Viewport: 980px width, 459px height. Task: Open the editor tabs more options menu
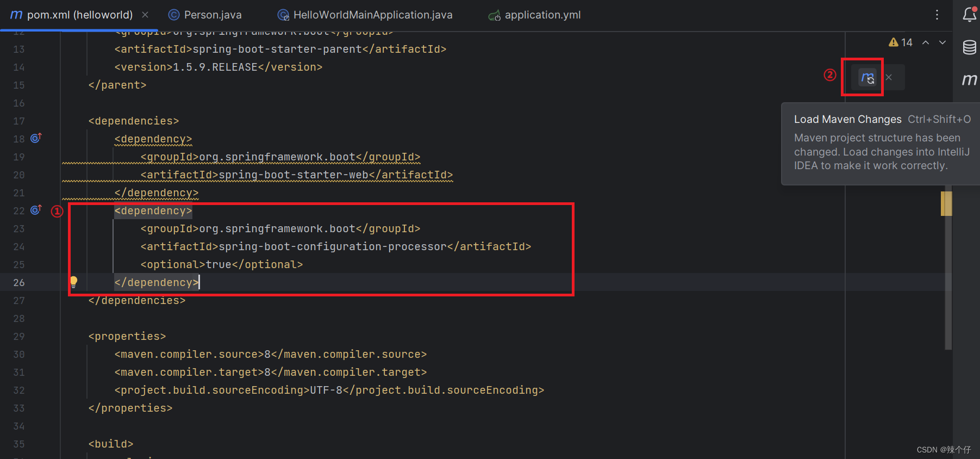[x=937, y=15]
